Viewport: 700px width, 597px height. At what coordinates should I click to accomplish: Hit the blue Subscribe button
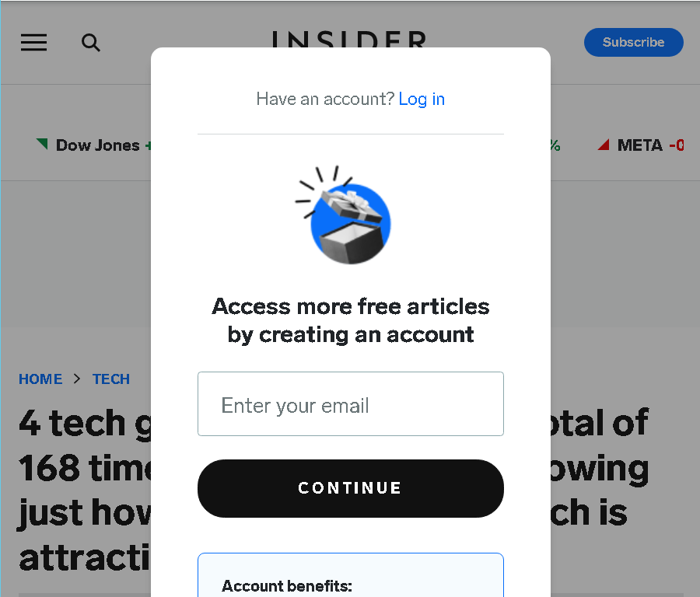[633, 43]
